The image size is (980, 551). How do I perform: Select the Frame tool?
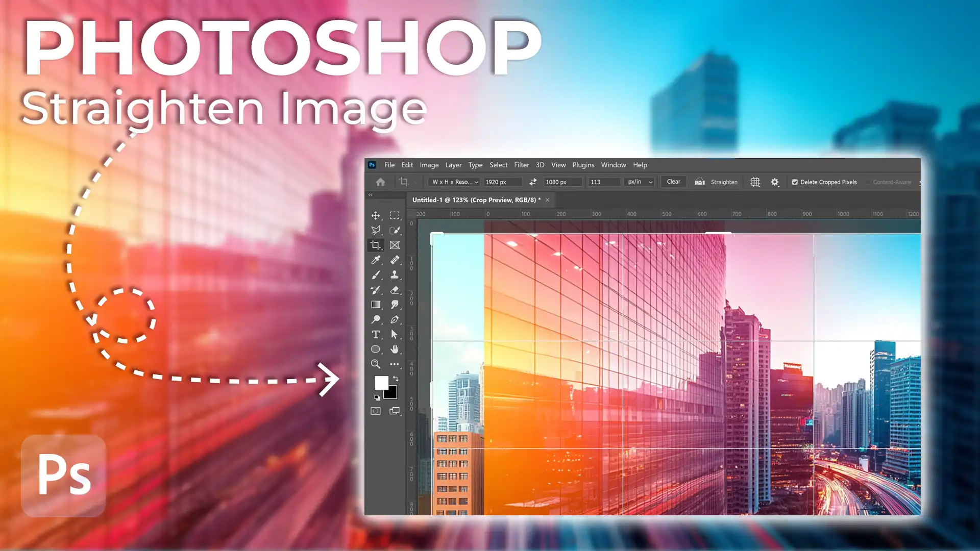pyautogui.click(x=395, y=245)
